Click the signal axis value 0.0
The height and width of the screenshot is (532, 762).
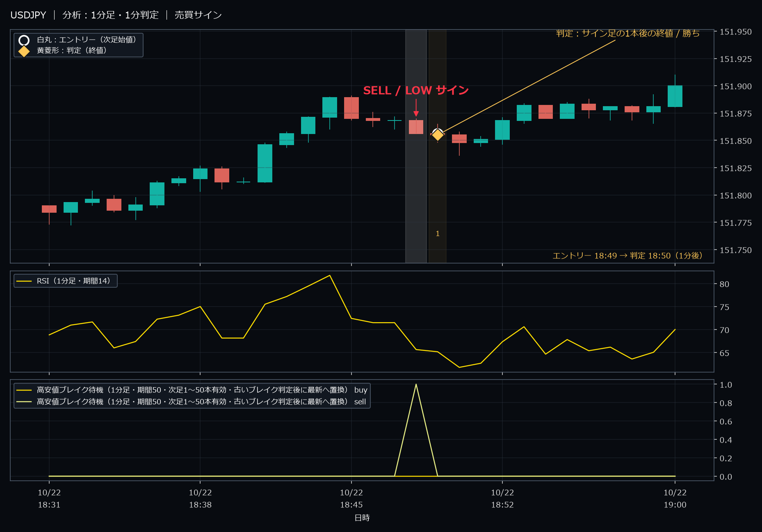(x=725, y=477)
